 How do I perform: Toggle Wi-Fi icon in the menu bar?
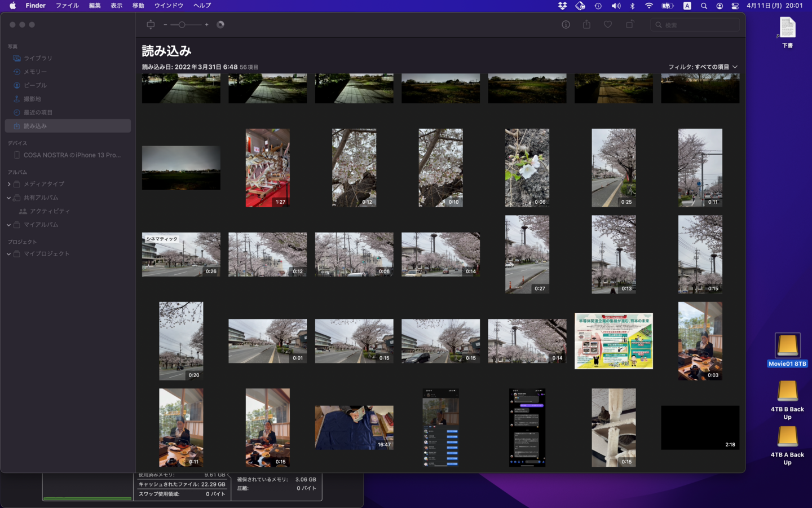(649, 6)
